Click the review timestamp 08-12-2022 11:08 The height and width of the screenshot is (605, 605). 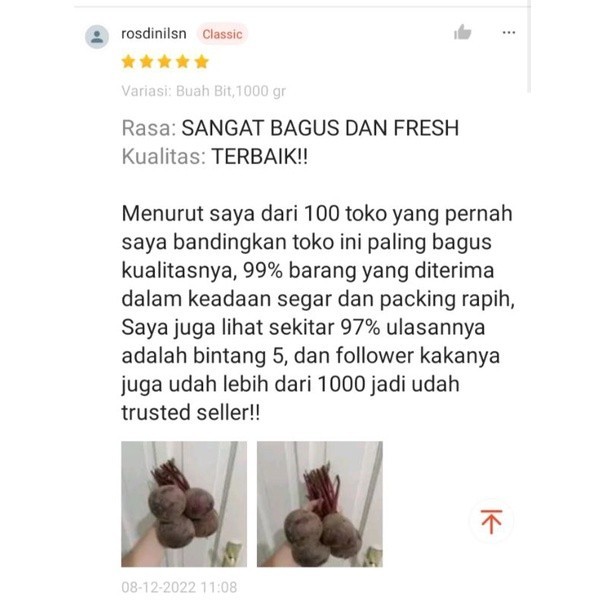pos(179,587)
